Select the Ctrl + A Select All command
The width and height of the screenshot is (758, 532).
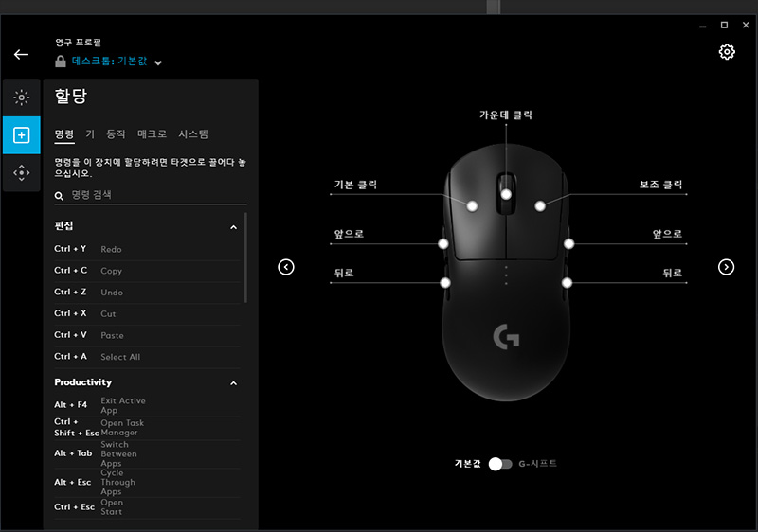[x=147, y=357]
